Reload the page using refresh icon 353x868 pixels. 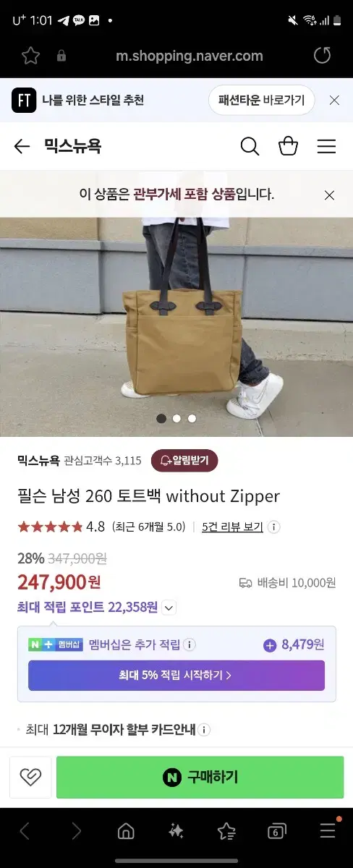pyautogui.click(x=322, y=56)
